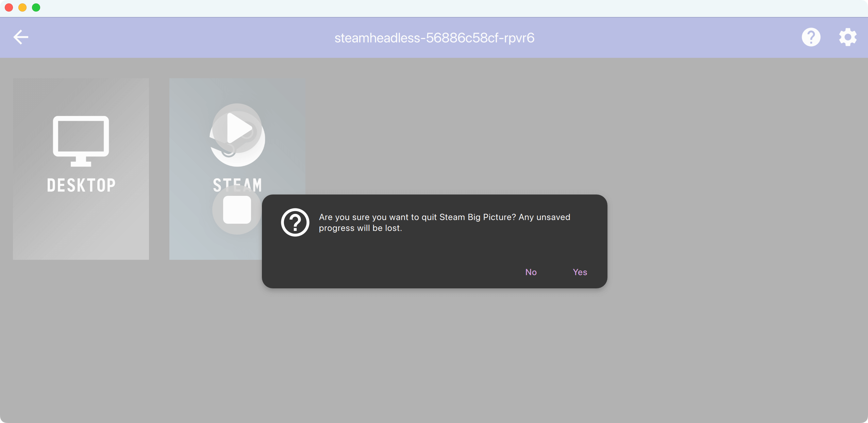Confirm quit by choosing Yes
This screenshot has width=868, height=423.
pos(580,272)
